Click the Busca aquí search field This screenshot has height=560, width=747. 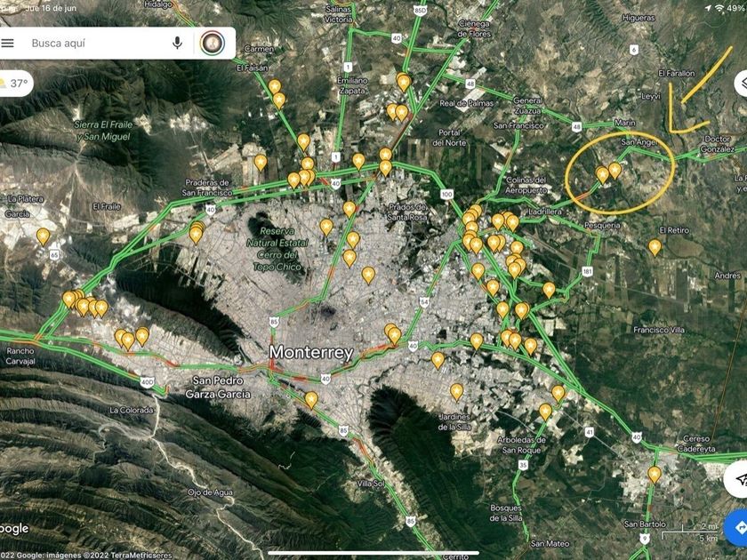pyautogui.click(x=95, y=44)
